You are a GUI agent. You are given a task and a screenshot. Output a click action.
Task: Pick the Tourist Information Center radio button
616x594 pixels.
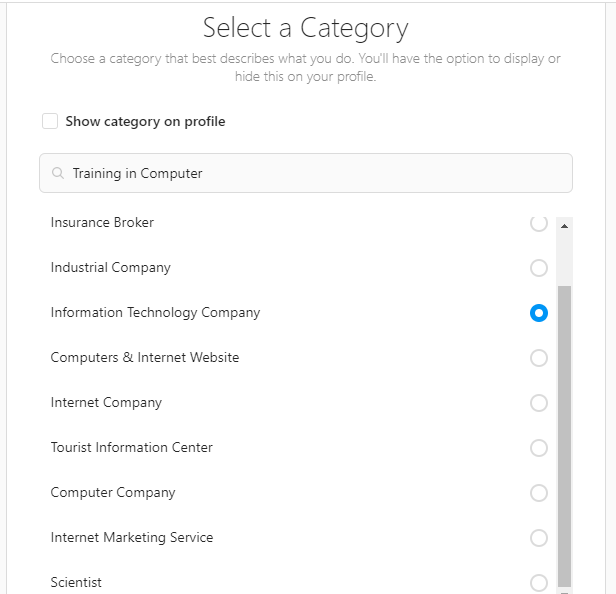click(539, 448)
